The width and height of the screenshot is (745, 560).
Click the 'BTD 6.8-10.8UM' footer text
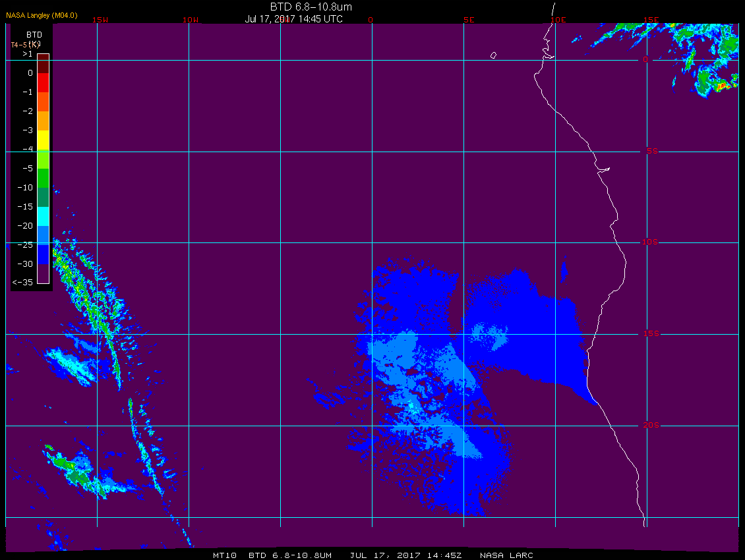290,555
